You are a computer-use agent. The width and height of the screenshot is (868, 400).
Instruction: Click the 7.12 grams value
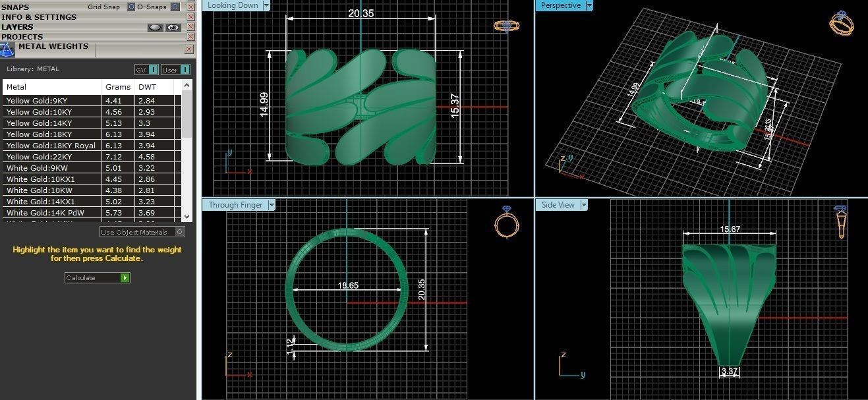click(113, 157)
